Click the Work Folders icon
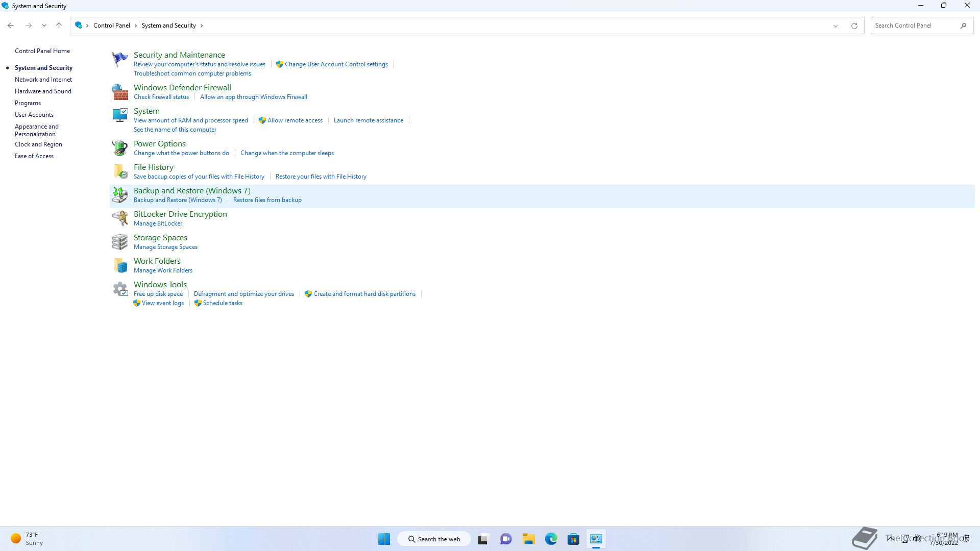This screenshot has width=980, height=551. coord(120,265)
